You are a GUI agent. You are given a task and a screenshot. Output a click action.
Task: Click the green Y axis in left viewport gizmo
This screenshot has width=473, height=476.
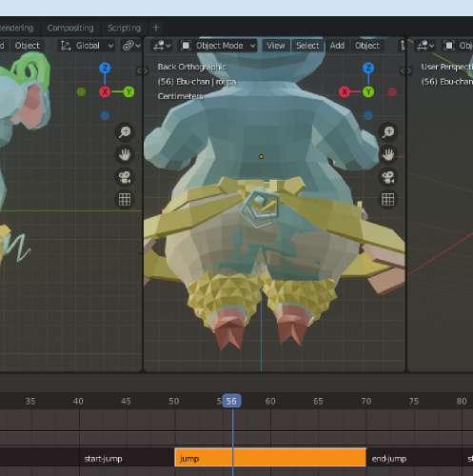[x=128, y=92]
